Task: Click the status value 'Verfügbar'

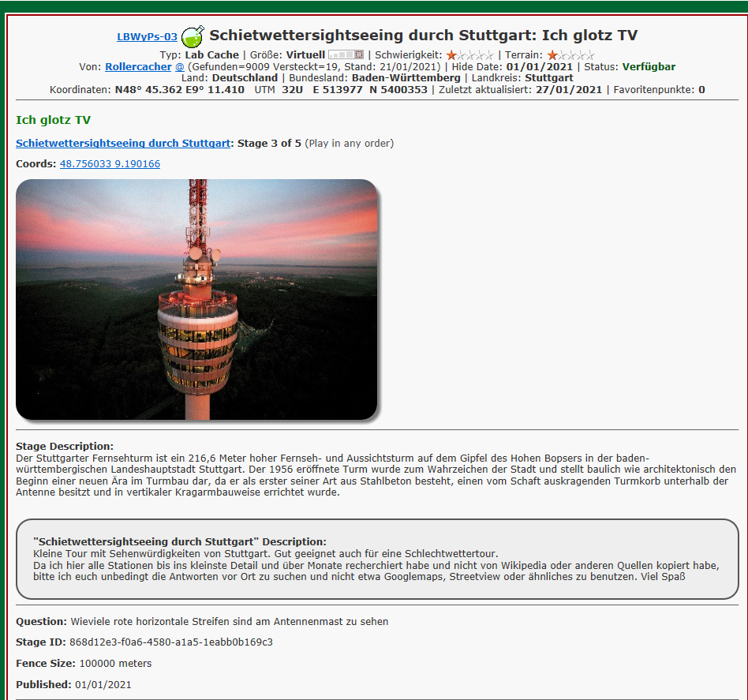Action: pos(649,67)
